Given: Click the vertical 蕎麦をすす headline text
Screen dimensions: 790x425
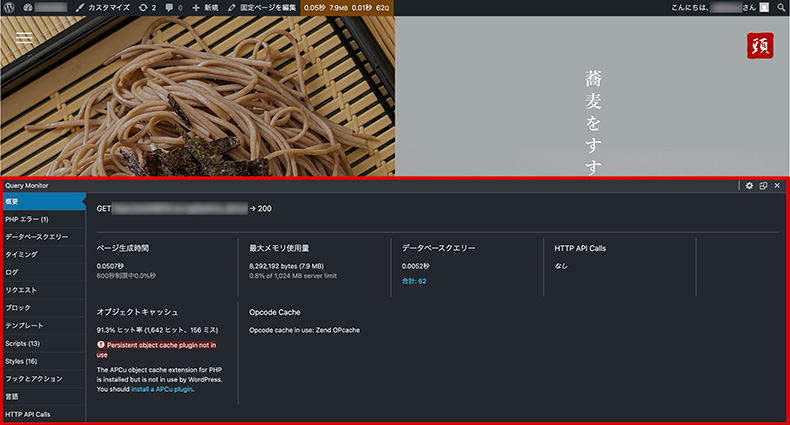Looking at the screenshot, I should (593, 122).
